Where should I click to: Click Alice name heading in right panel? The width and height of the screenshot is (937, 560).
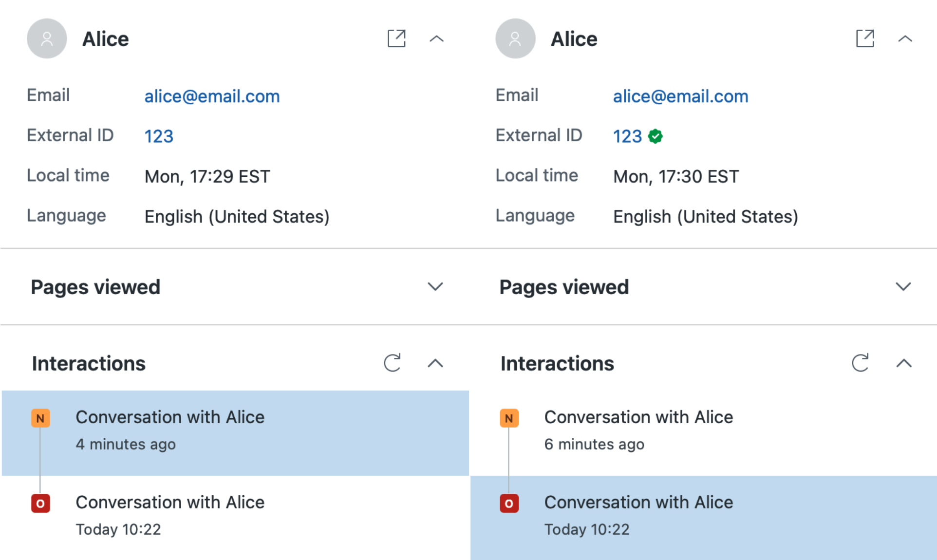(x=574, y=39)
